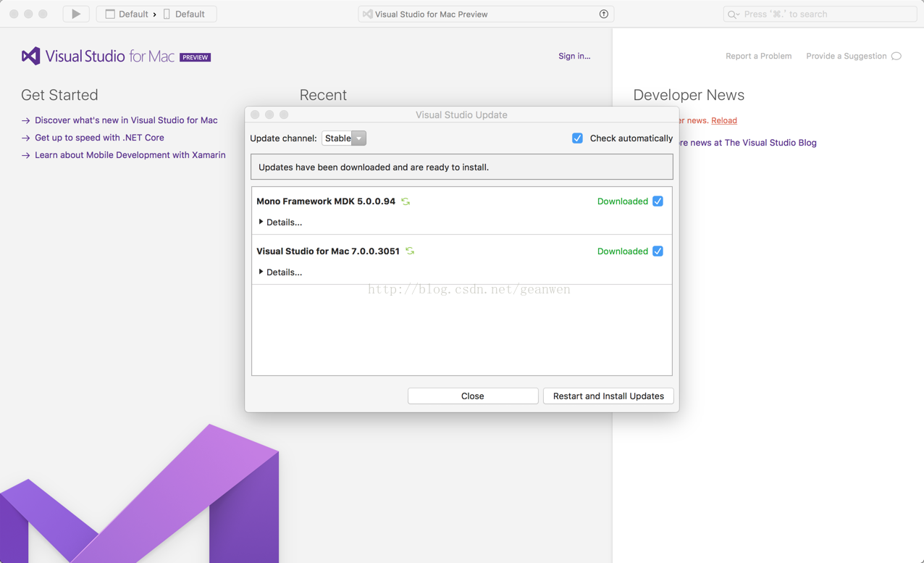Click the device icon before second Default

click(x=167, y=14)
